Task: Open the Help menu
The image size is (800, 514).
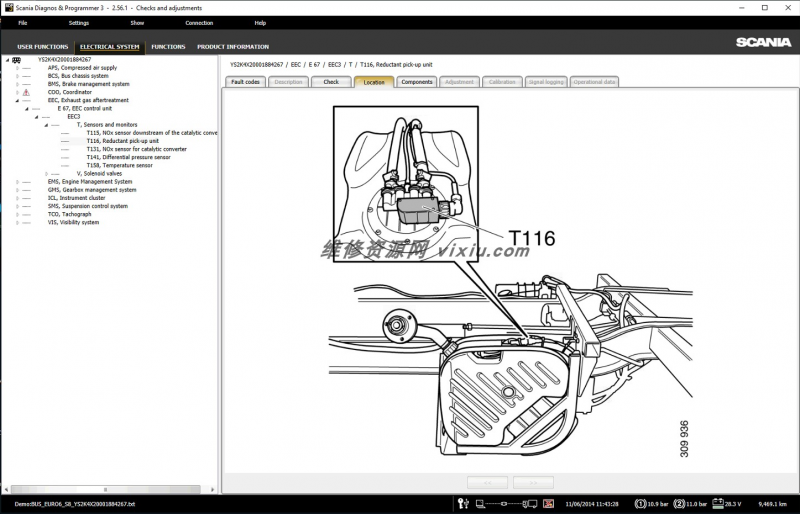Action: [x=260, y=23]
